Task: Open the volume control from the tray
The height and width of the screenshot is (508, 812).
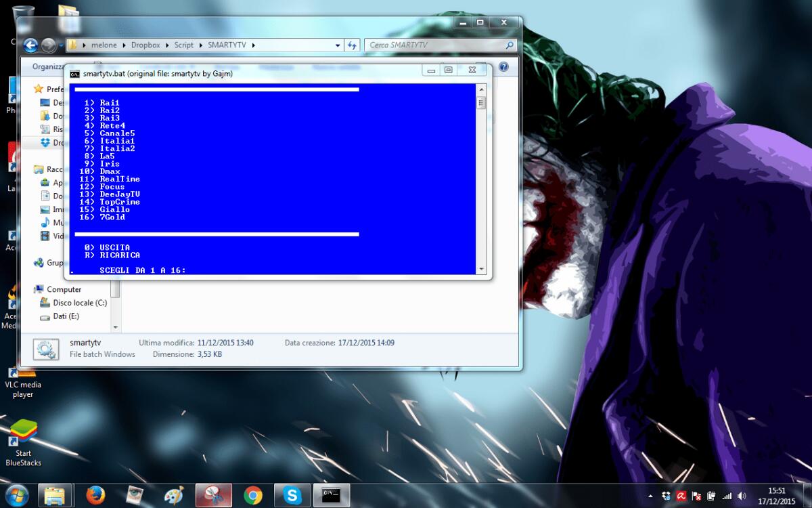Action: (x=741, y=496)
